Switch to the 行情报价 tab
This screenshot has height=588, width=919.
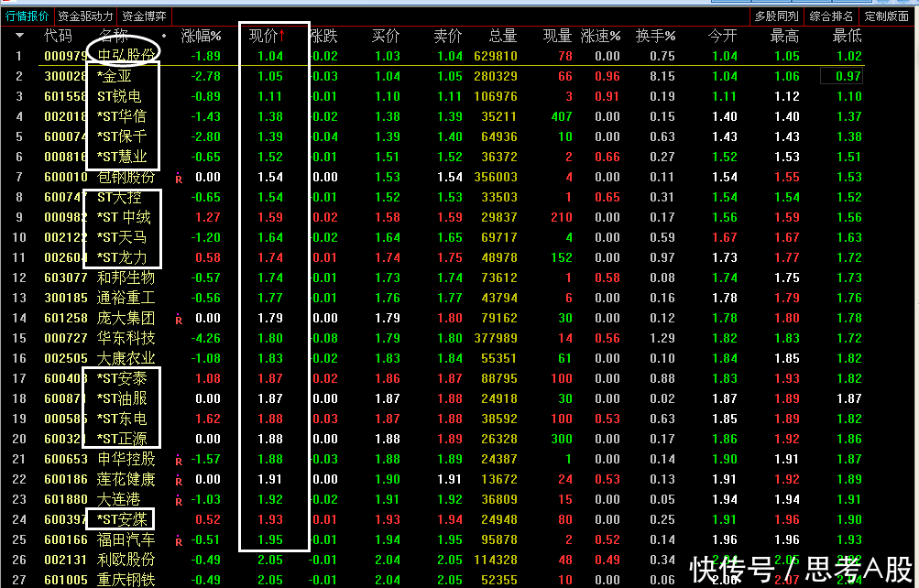(x=27, y=16)
